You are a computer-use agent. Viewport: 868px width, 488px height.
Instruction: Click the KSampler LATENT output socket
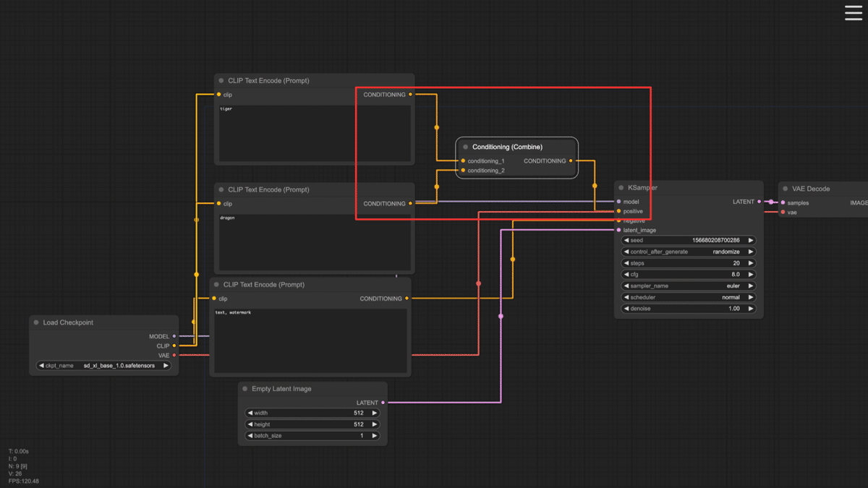tap(759, 202)
